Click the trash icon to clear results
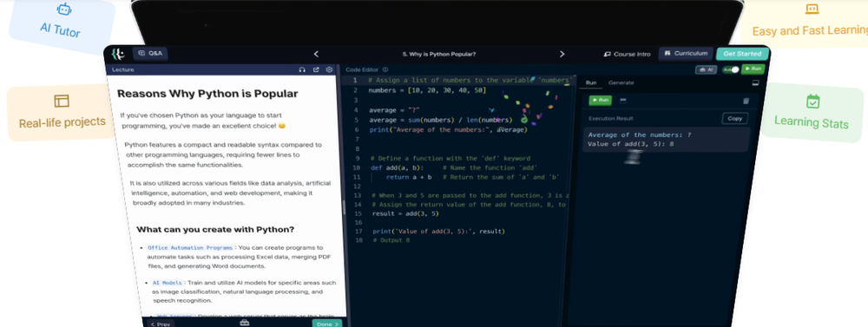Image resolution: width=868 pixels, height=327 pixels. 746,101
